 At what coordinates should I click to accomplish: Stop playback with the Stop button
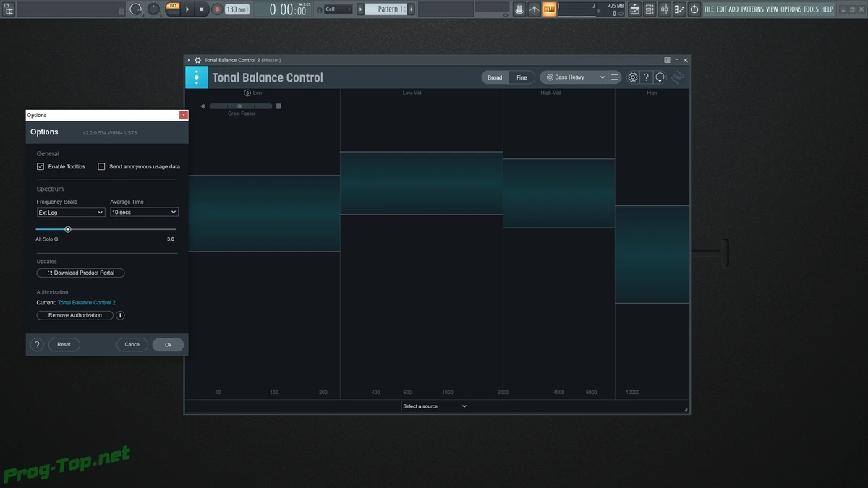203,9
